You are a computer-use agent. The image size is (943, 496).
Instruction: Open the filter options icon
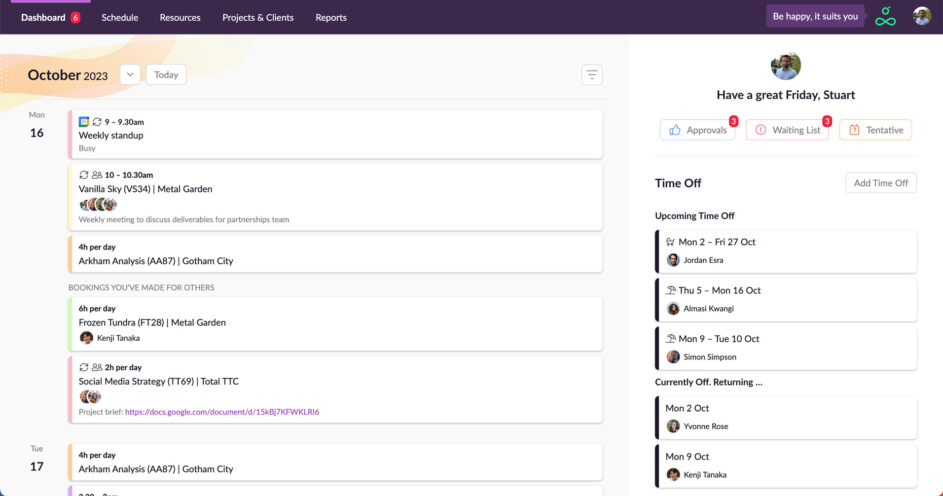tap(592, 75)
